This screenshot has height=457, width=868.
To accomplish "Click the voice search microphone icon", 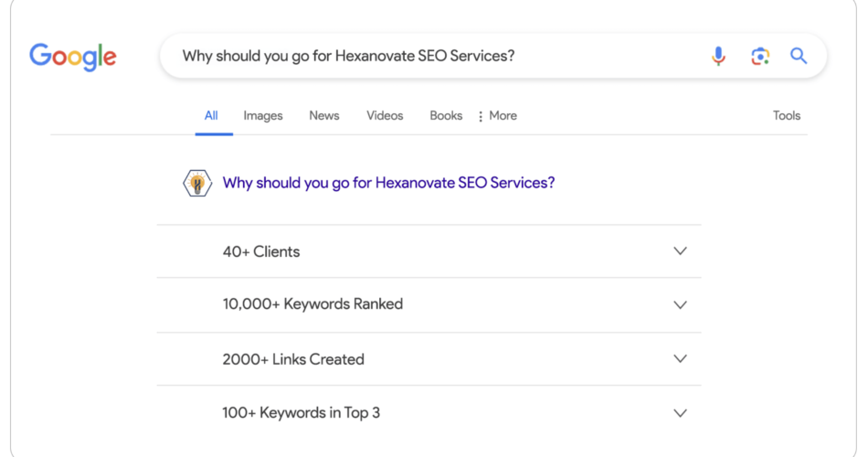I will [x=718, y=56].
